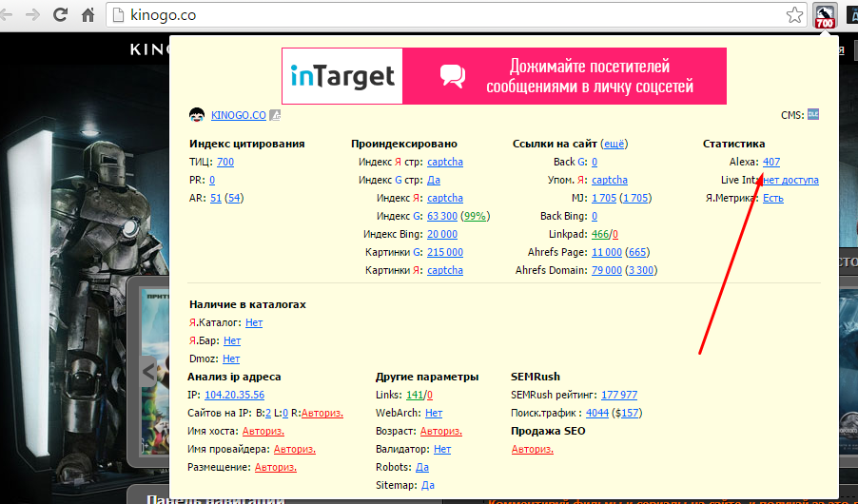Open Back G value 0

click(595, 162)
